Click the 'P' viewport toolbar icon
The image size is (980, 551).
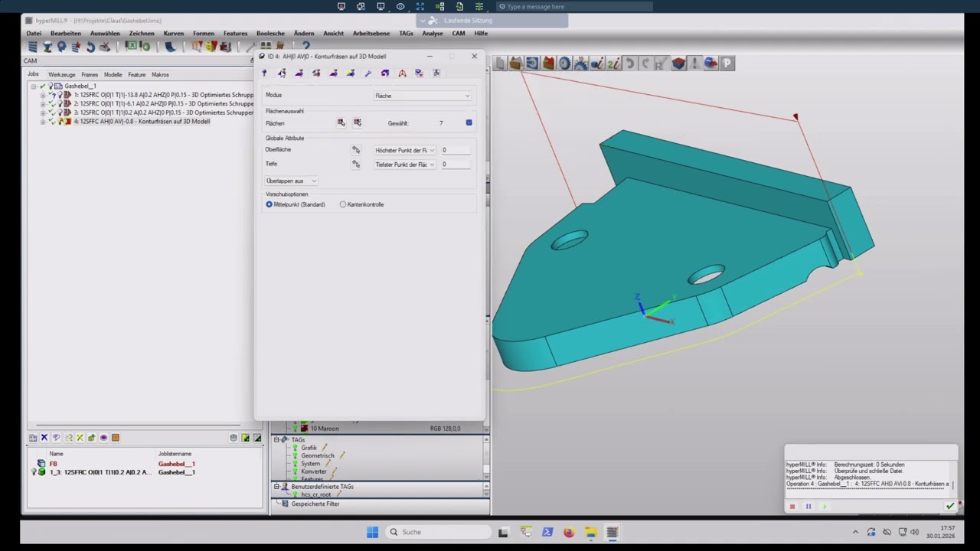(727, 64)
